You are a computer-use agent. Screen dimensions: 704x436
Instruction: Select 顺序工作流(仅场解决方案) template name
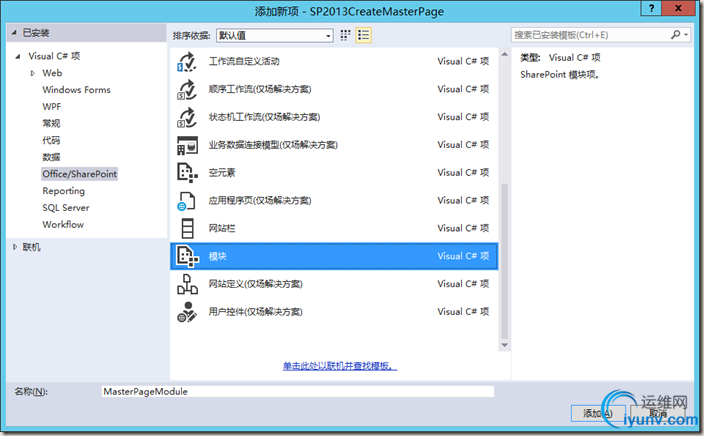pos(260,89)
